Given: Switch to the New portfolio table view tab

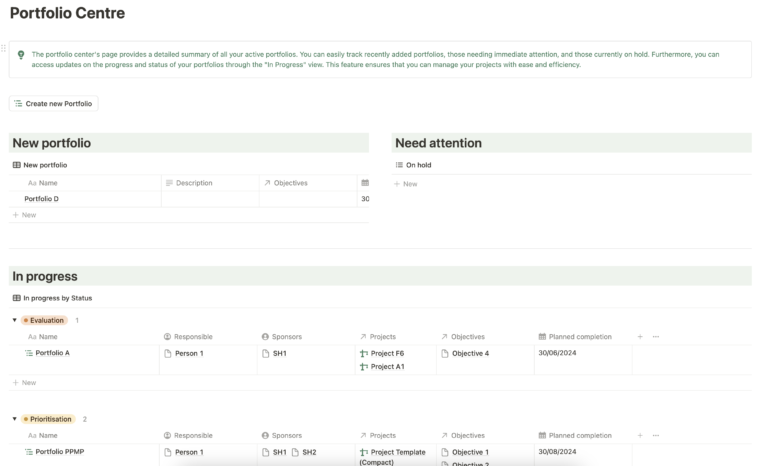Looking at the screenshot, I should click(x=40, y=165).
